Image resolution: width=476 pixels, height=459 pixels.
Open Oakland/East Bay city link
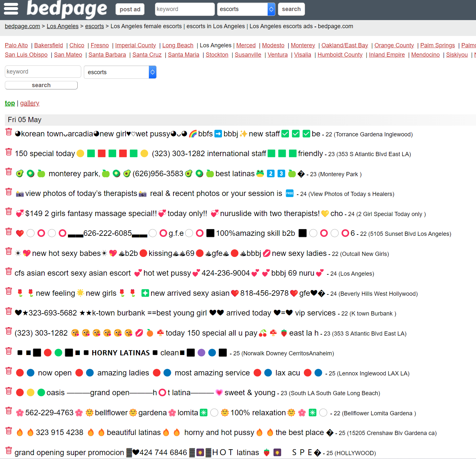point(345,45)
